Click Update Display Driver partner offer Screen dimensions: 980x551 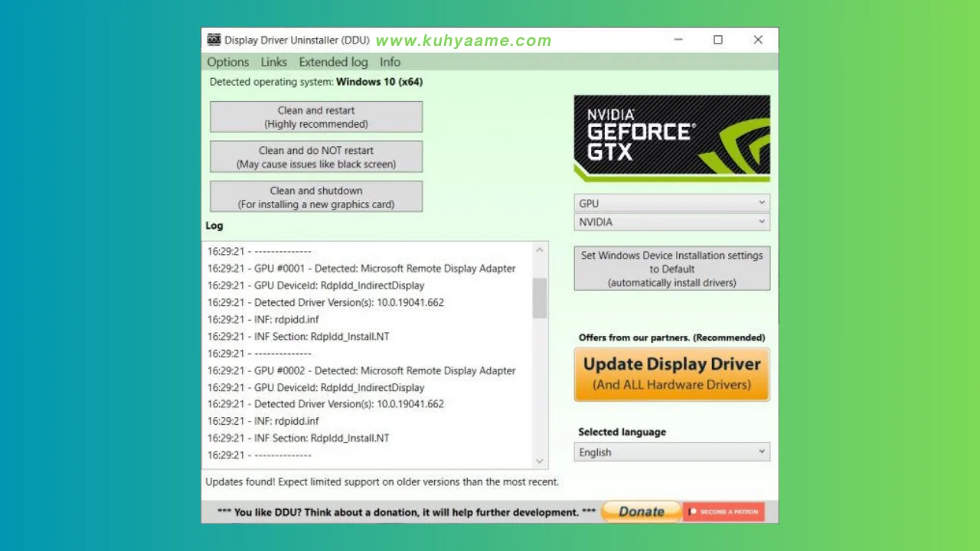coord(672,374)
